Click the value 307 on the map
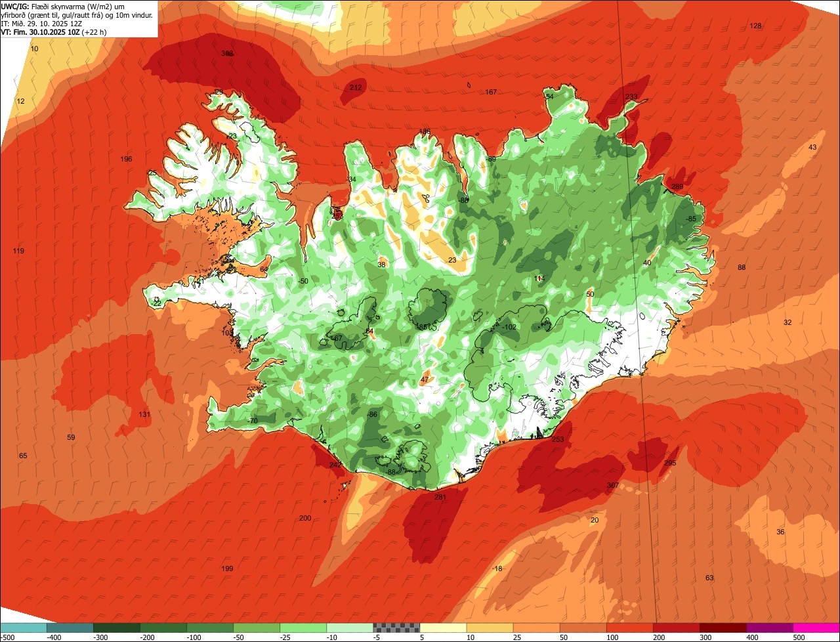The width and height of the screenshot is (840, 642). [613, 486]
